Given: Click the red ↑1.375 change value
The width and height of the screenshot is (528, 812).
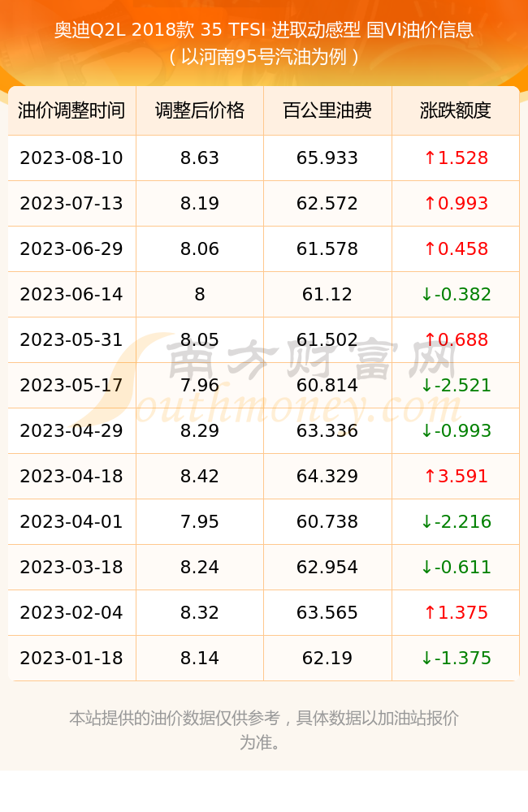Looking at the screenshot, I should pyautogui.click(x=456, y=612).
